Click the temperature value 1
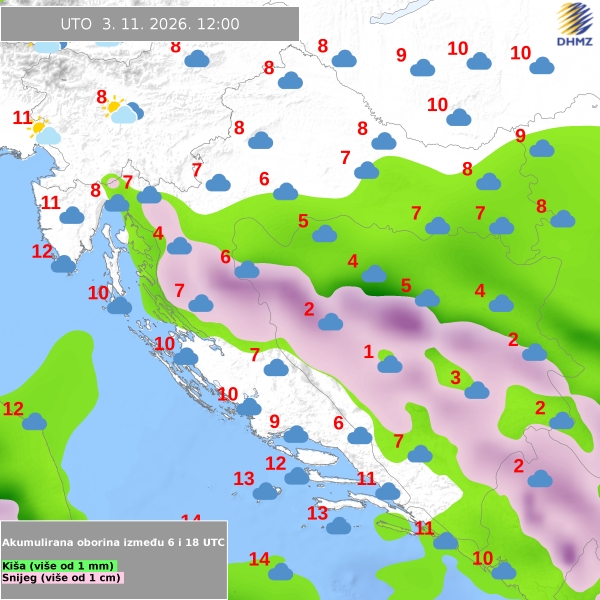 [368, 352]
